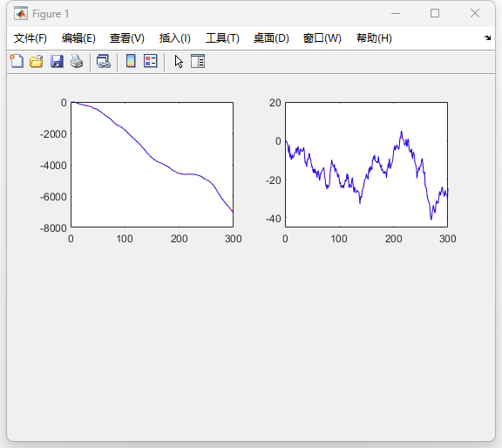This screenshot has height=448, width=502.
Task: Open the 桌面(D) menu
Action: [271, 38]
